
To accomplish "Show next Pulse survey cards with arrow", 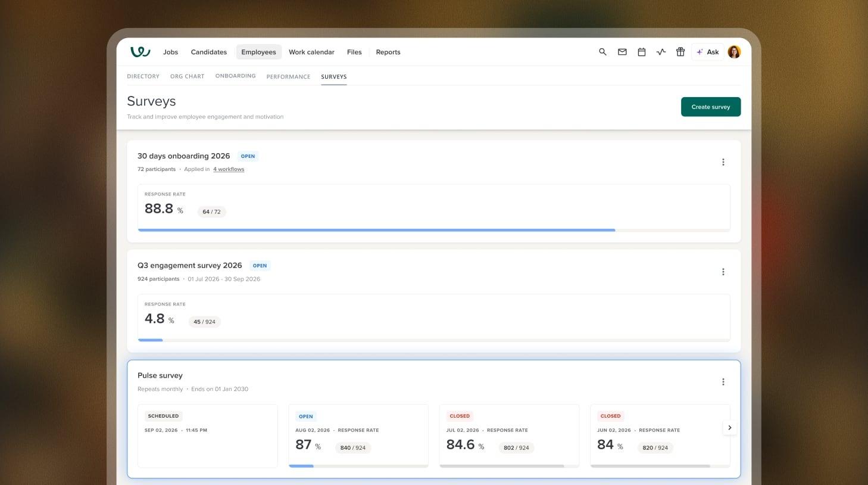I will [730, 428].
